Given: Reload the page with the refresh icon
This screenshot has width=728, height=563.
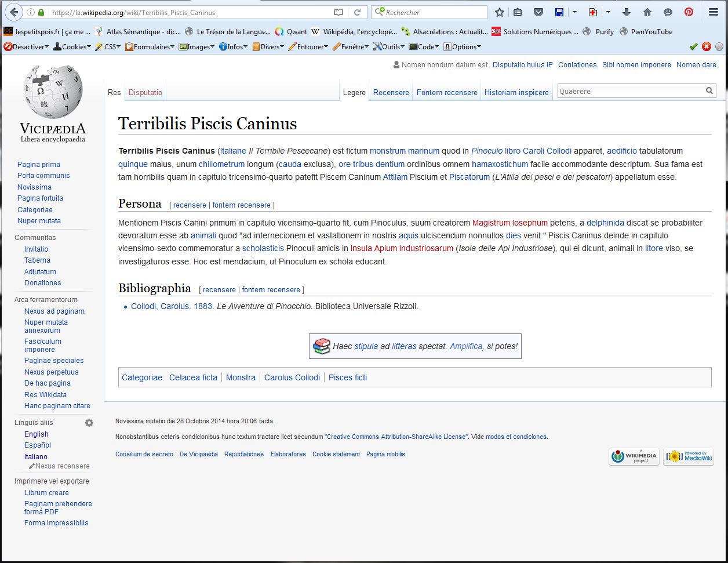Looking at the screenshot, I should (358, 12).
